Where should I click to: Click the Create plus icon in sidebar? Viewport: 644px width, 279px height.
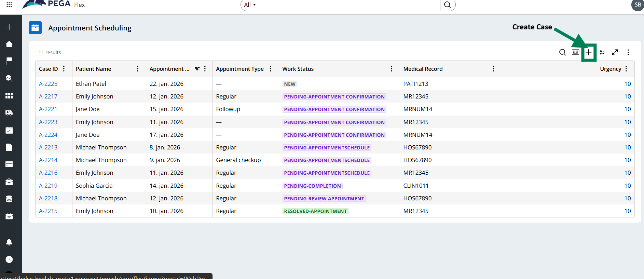click(x=9, y=27)
